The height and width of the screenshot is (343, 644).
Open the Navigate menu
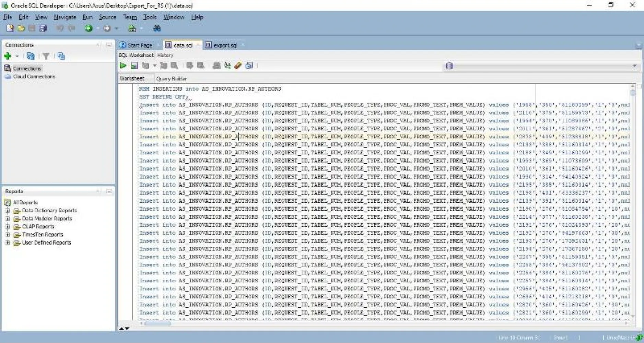pos(65,17)
